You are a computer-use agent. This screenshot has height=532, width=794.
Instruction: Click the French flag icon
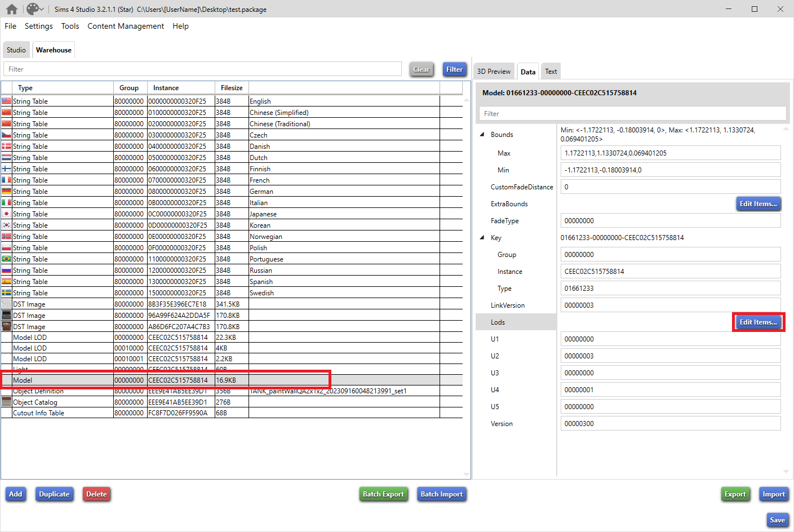click(6, 180)
